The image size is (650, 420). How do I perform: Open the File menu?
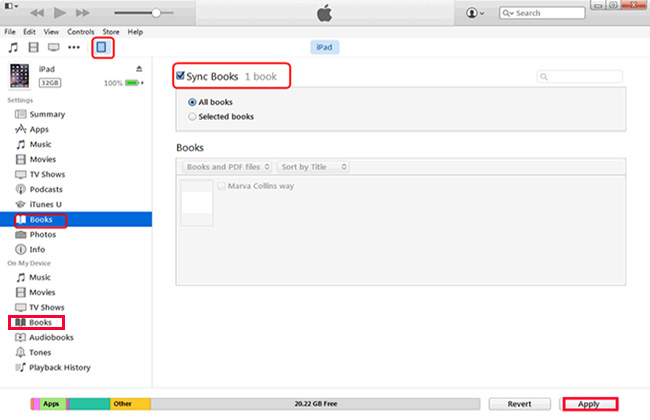click(10, 32)
